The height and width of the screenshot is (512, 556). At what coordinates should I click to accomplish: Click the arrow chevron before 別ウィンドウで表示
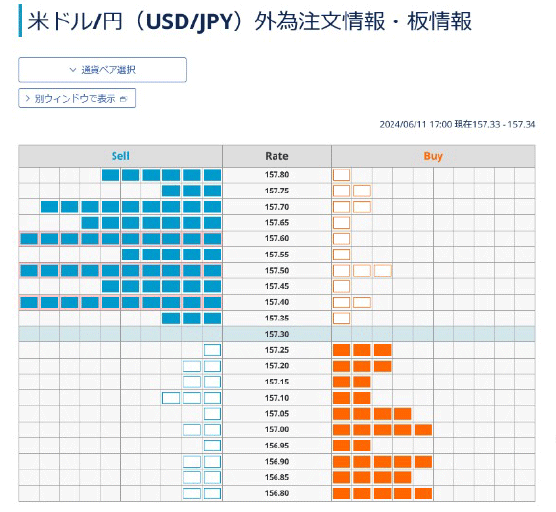[x=28, y=98]
